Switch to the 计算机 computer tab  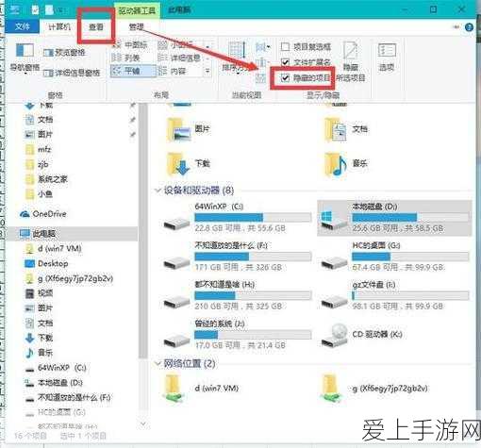coord(59,26)
